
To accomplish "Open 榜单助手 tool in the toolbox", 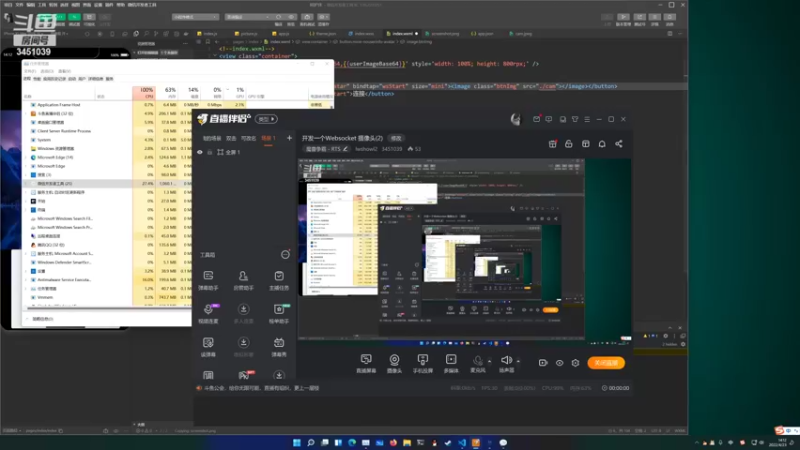I will pos(279,314).
